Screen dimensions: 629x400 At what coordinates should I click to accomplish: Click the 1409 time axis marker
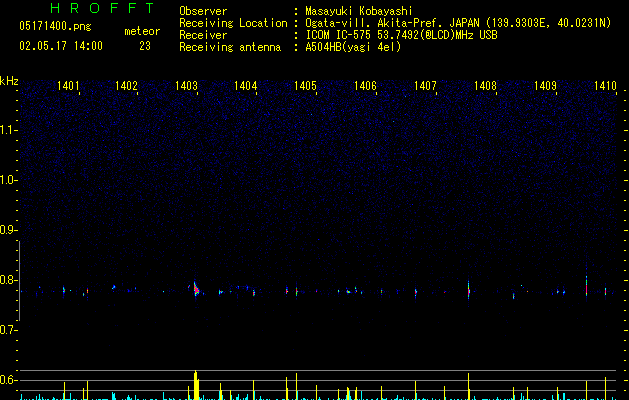546,86
